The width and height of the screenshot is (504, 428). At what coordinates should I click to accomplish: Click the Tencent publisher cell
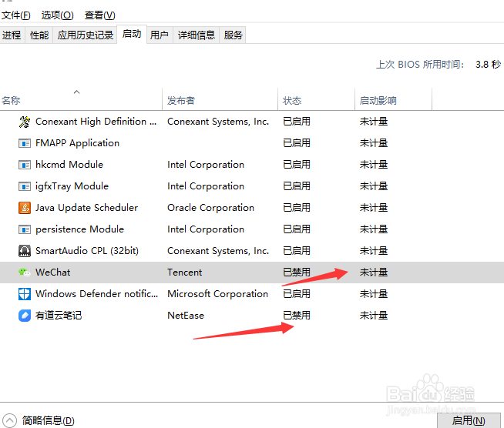tap(184, 273)
